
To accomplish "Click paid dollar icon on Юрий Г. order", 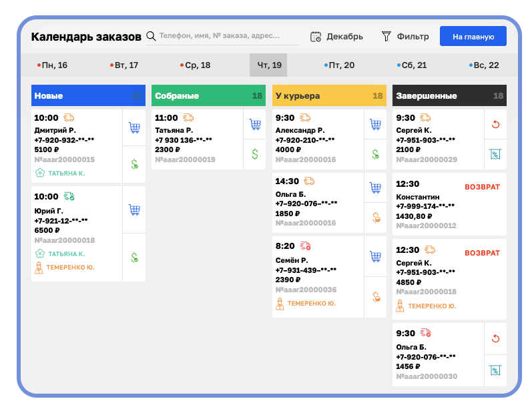I will coord(134,258).
